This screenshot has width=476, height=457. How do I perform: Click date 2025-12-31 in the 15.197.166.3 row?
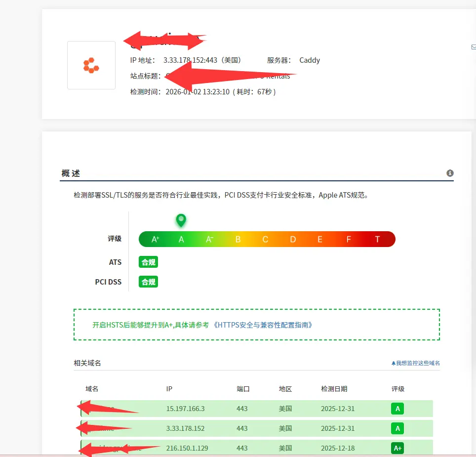click(338, 409)
